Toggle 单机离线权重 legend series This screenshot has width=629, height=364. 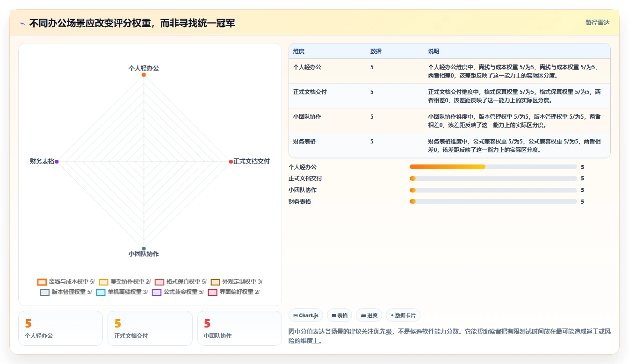(122, 292)
